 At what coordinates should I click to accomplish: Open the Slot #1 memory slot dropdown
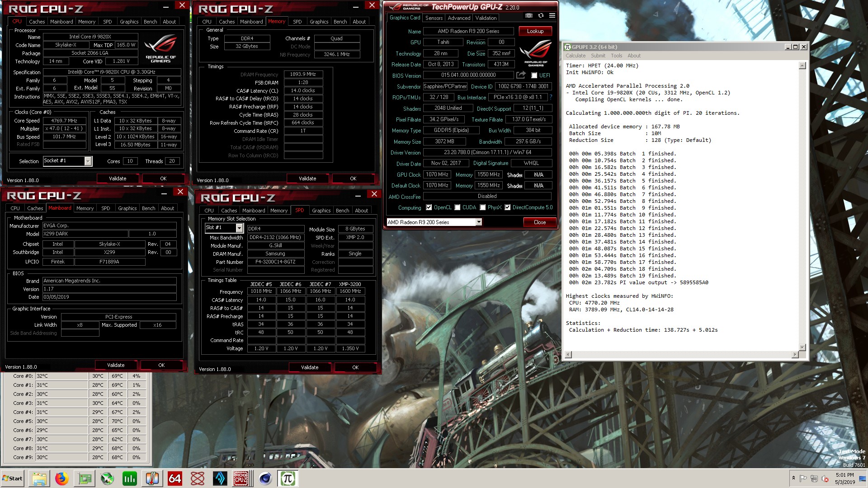coord(239,228)
